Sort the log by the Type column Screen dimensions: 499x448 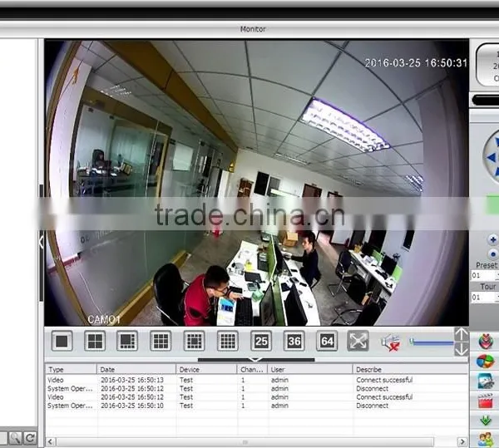point(72,370)
